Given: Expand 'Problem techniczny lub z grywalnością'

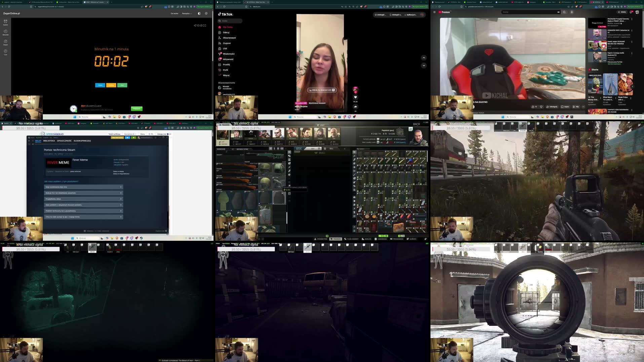Looking at the screenshot, I should 83,210.
